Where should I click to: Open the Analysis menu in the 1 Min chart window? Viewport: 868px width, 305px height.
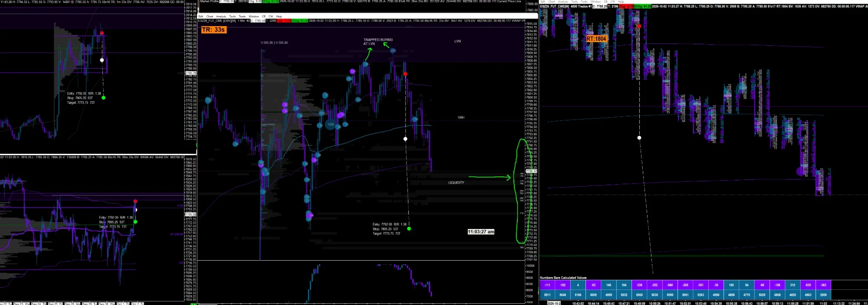click(221, 16)
